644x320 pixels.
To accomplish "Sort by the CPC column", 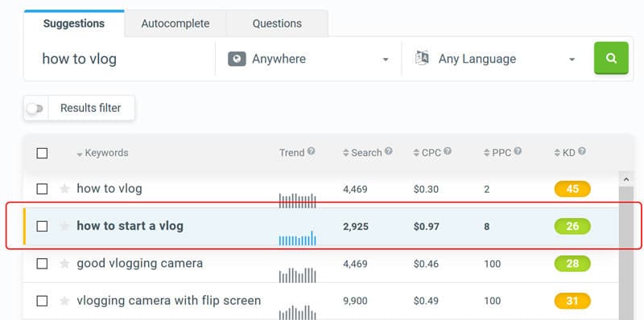I will click(x=427, y=153).
